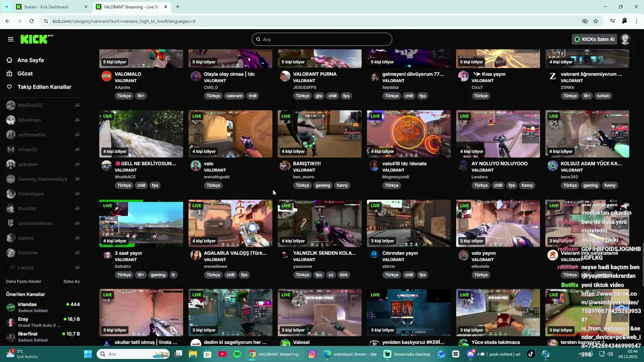Toggle the offline icon beside OzanUygur
Screen dimensions: 644x362
click(77, 194)
